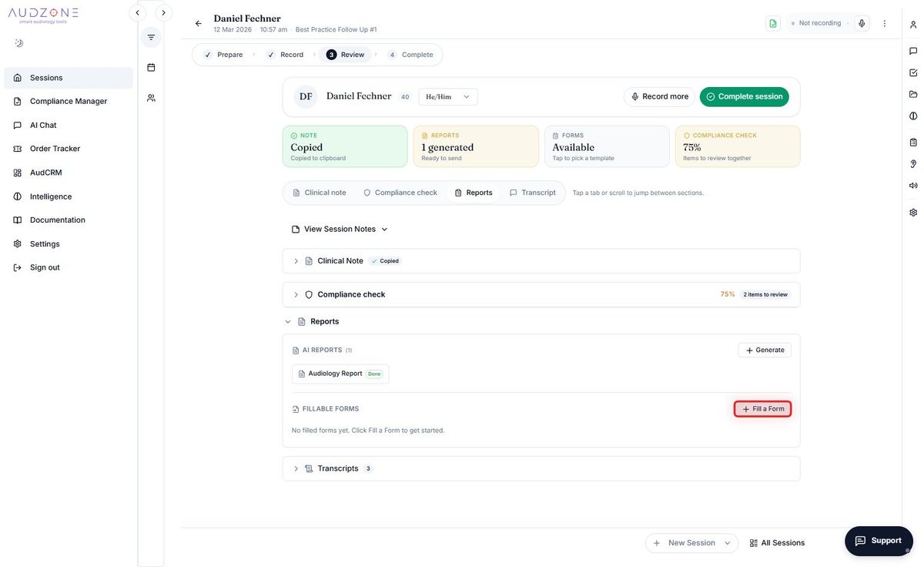Open the folder icon in the right rail

pos(913,94)
